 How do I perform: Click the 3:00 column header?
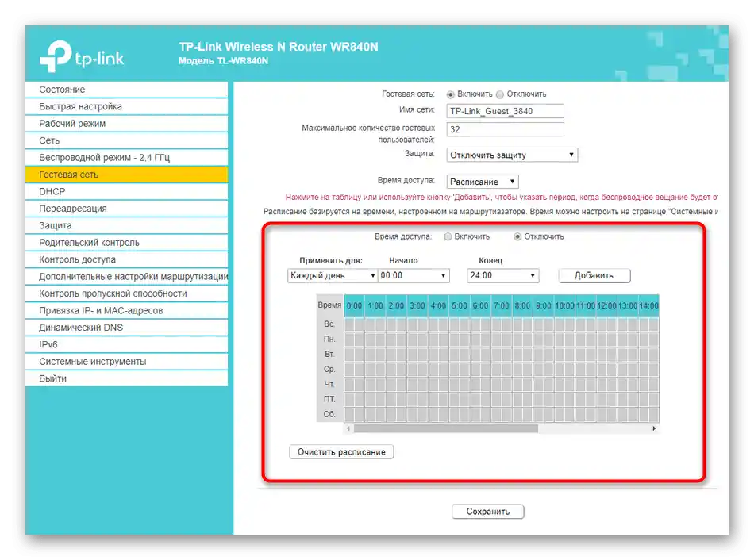[x=417, y=305]
